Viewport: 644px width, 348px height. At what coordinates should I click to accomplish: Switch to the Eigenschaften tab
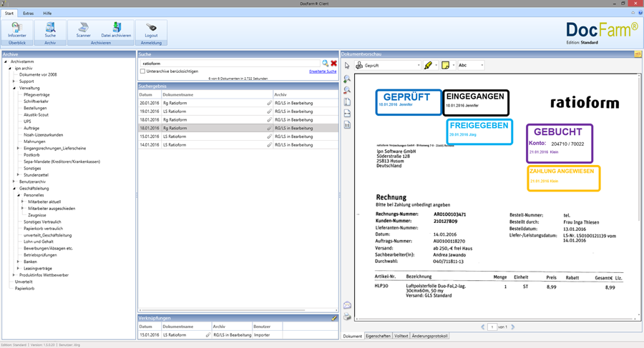[379, 336]
